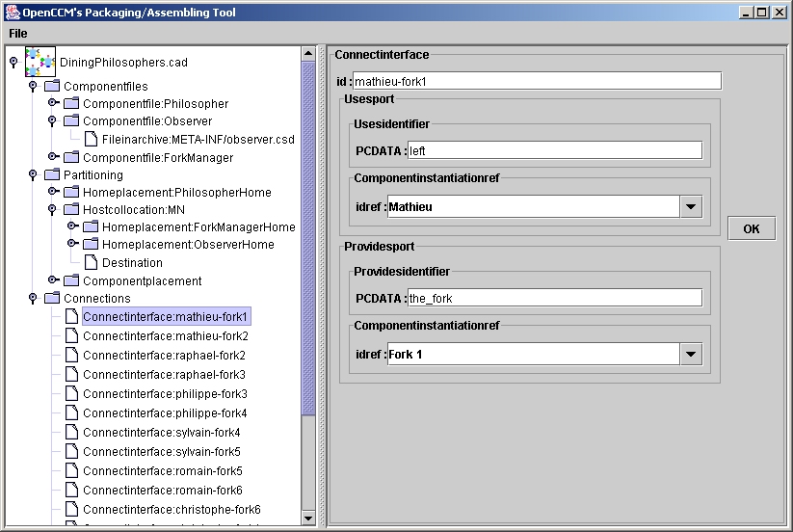
Task: Open the File menu
Action: coord(18,34)
